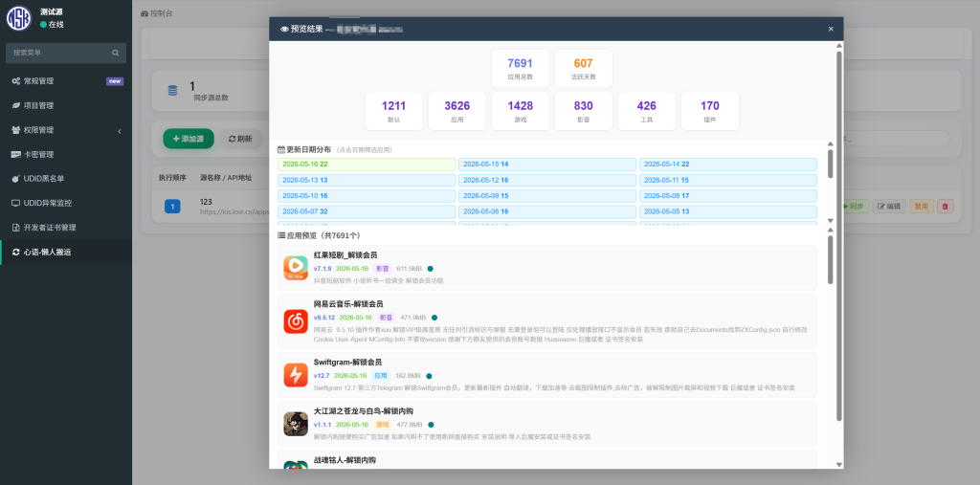Click the users icon beside 权限管理

point(15,130)
